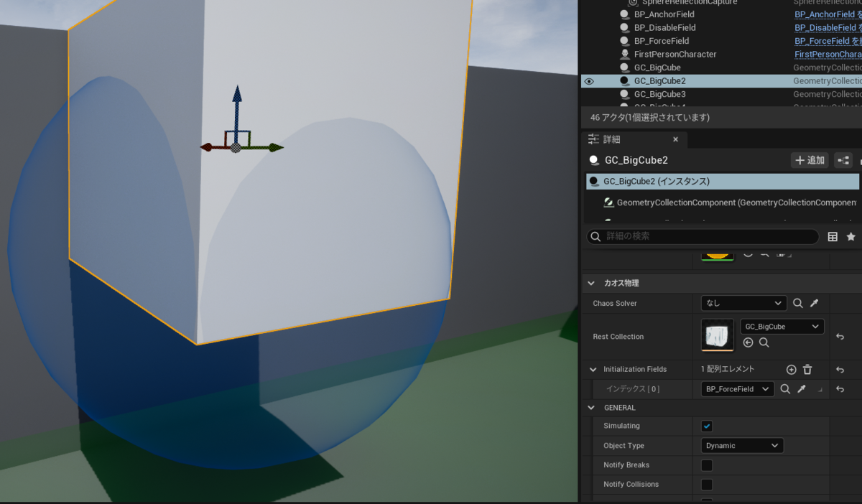Image resolution: width=862 pixels, height=504 pixels.
Task: Enable the Notify Breaks checkbox
Action: 707,465
